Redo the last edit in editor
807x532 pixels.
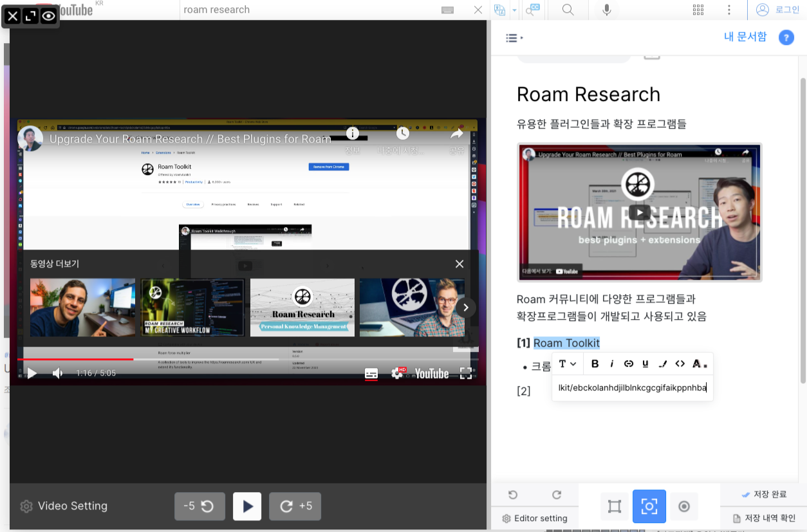click(557, 495)
